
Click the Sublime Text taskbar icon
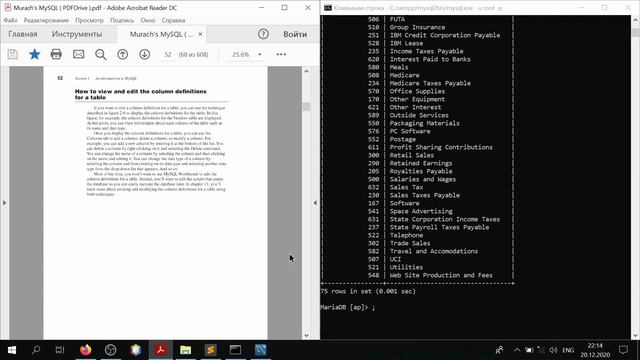click(210, 350)
